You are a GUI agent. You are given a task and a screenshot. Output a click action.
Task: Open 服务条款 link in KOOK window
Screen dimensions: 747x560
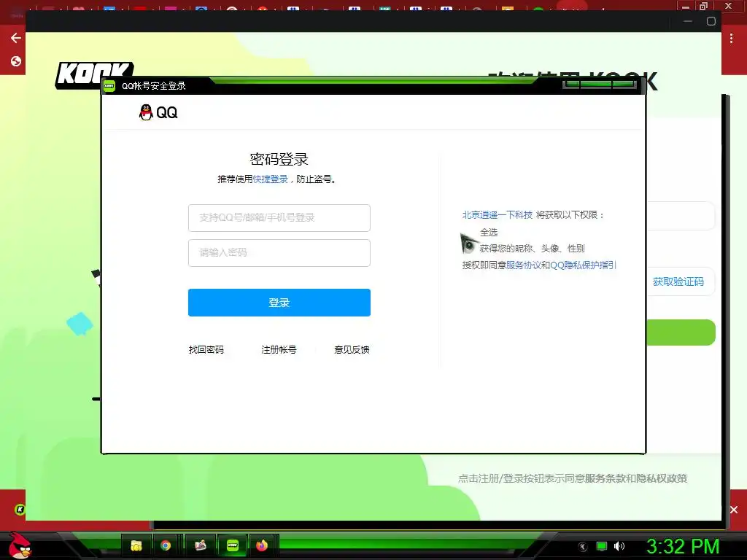coord(605,478)
